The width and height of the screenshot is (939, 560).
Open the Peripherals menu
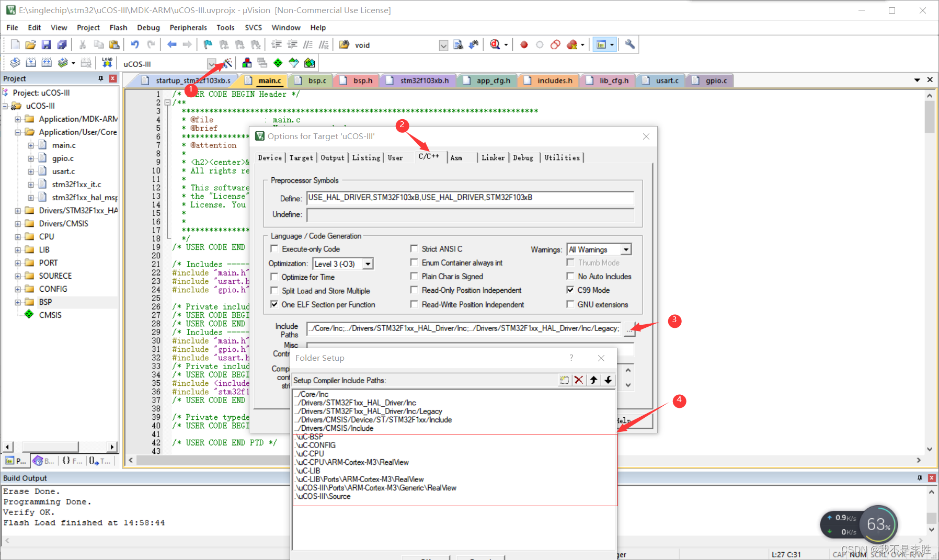point(188,28)
